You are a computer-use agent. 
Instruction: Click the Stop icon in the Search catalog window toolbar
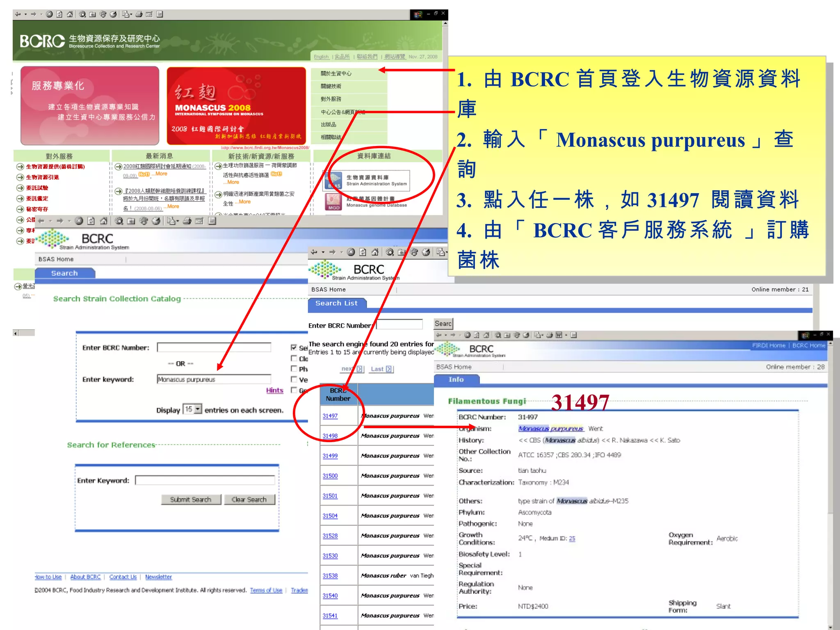coord(79,221)
